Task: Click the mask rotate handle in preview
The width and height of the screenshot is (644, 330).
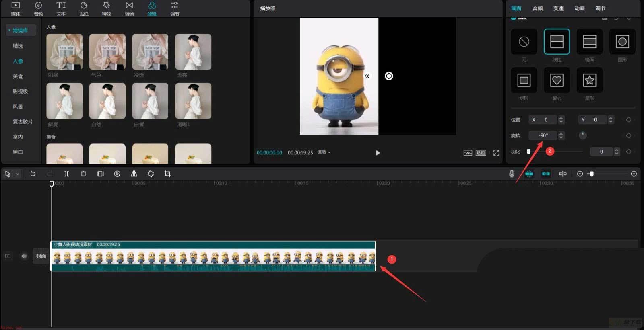Action: [x=389, y=76]
